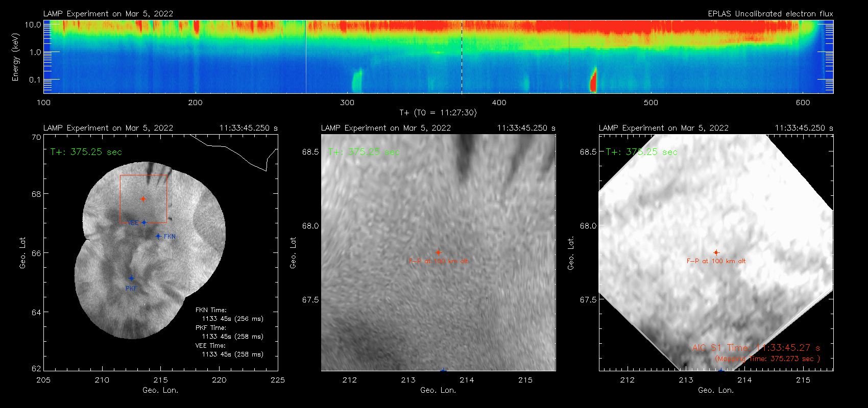Screen dimensions: 868x408
Task: Click the '214' longitude tick of middle panel
Action: pyautogui.click(x=467, y=380)
